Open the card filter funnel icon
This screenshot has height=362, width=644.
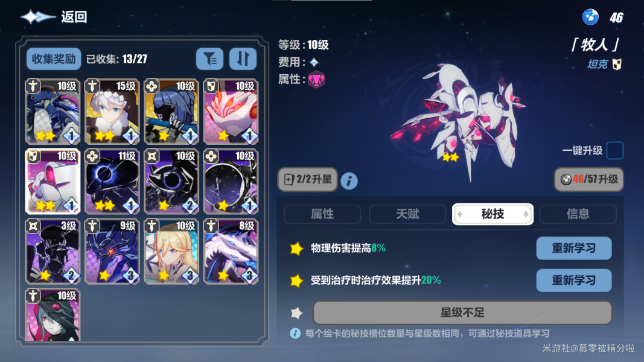click(210, 59)
